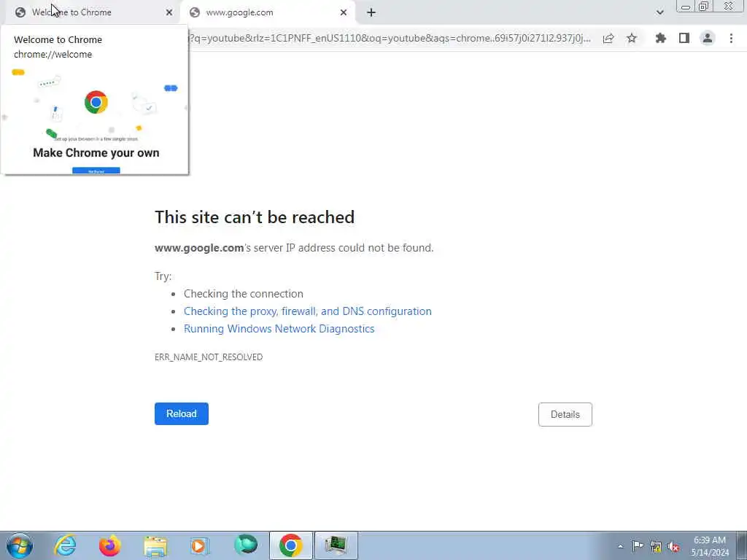This screenshot has width=747, height=560.
Task: Open the green round app on taskbar
Action: pyautogui.click(x=246, y=545)
